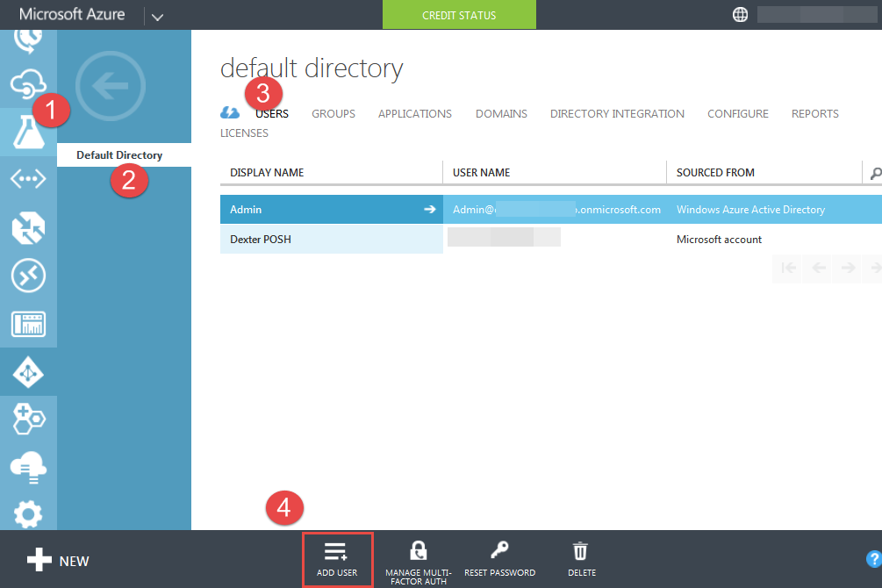Click the RESET PASSWORD key command
Screen dimensions: 882x588
click(x=499, y=559)
